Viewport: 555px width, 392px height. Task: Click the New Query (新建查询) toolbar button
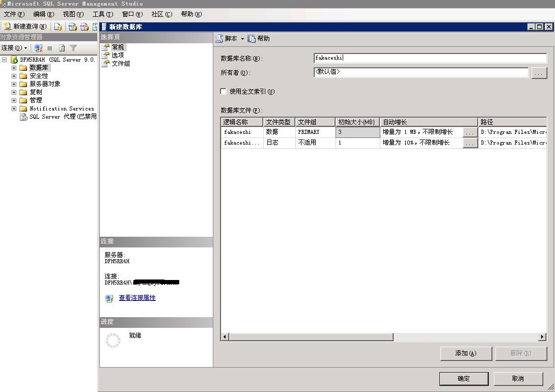pyautogui.click(x=25, y=26)
